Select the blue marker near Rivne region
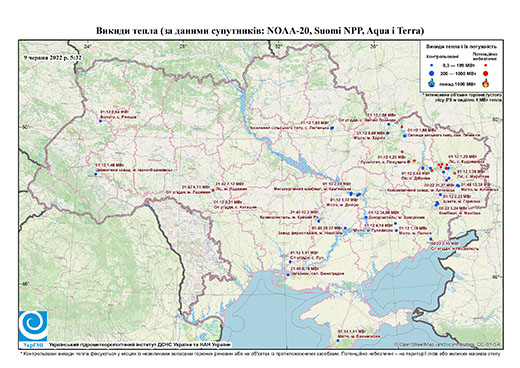The width and height of the screenshot is (520, 368). (x=100, y=121)
